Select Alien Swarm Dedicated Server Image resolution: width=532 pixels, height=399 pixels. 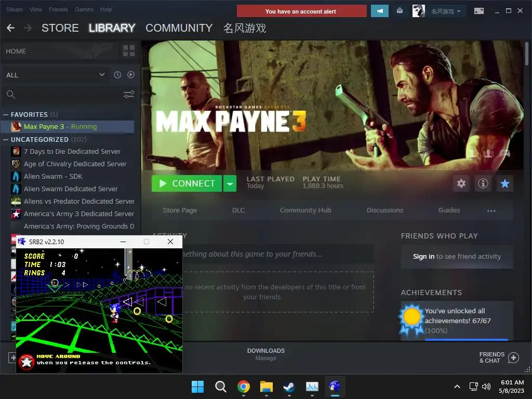[72, 189]
